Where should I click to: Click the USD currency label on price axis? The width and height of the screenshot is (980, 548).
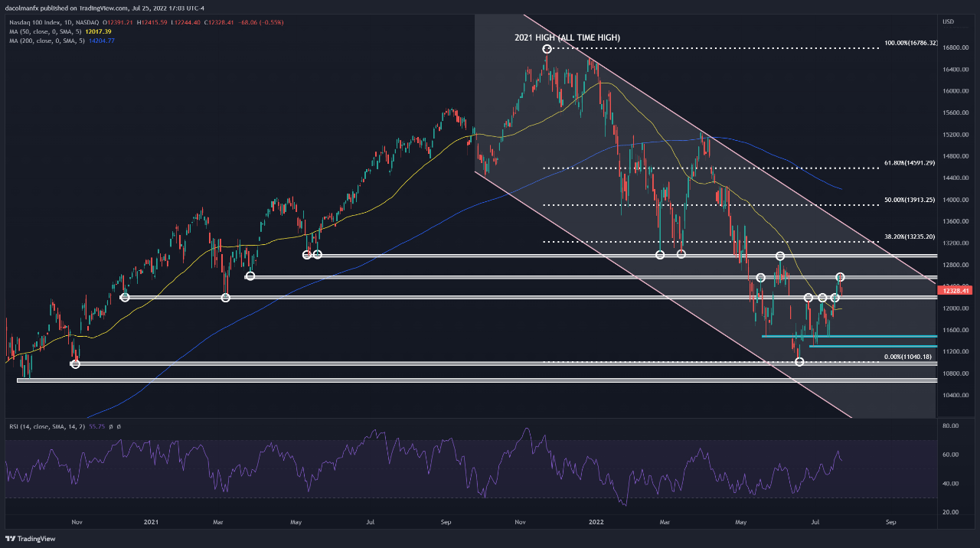tap(949, 21)
